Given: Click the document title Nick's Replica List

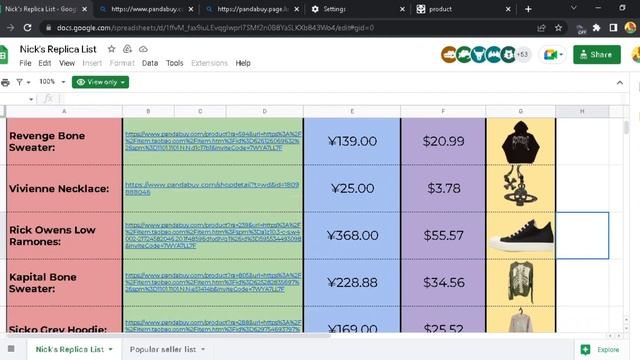Looking at the screenshot, I should click(58, 49).
